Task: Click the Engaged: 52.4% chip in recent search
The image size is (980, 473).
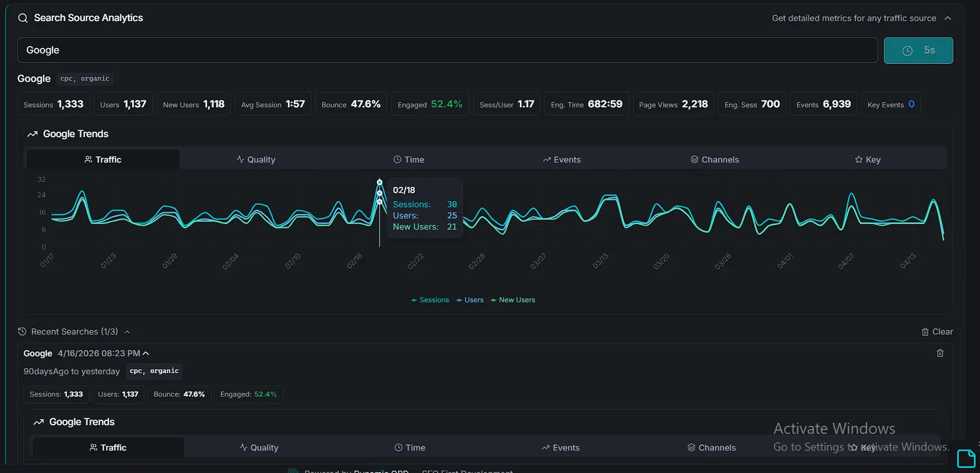Action: pos(249,394)
